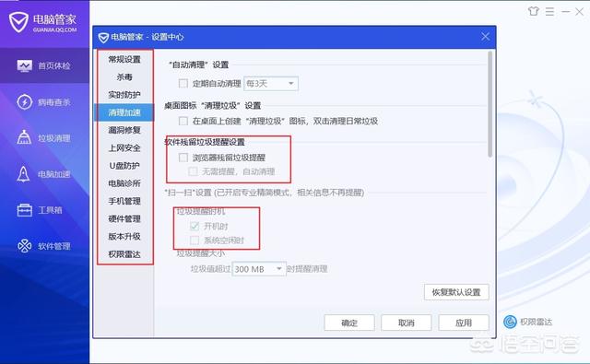Click the shield icon in settings dialog title
This screenshot has width=590, height=364.
pyautogui.click(x=103, y=38)
